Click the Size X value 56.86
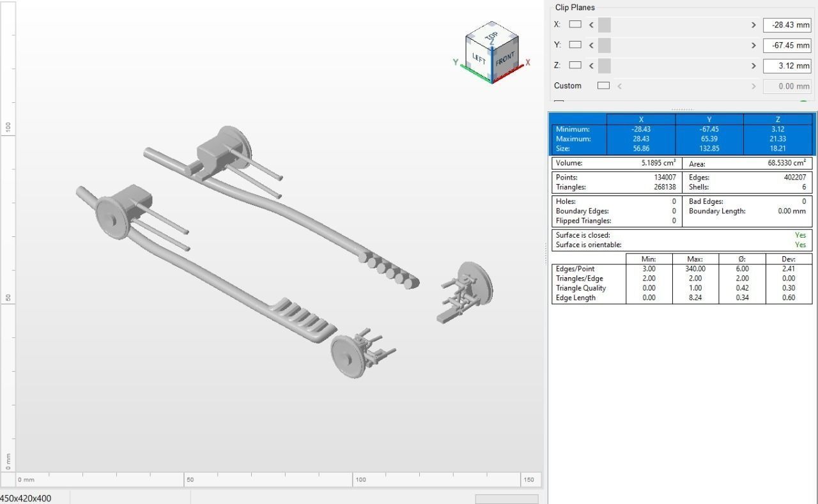 click(x=641, y=148)
